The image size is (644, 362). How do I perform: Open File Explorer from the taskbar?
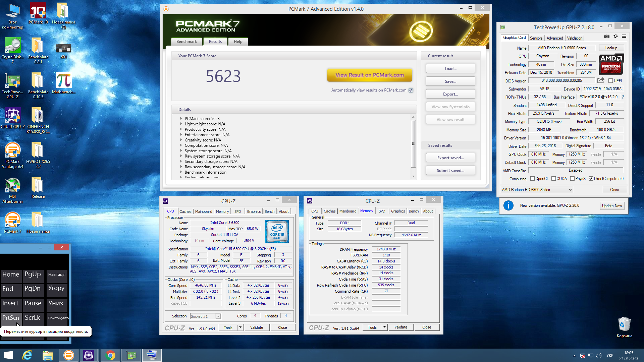[x=48, y=355]
